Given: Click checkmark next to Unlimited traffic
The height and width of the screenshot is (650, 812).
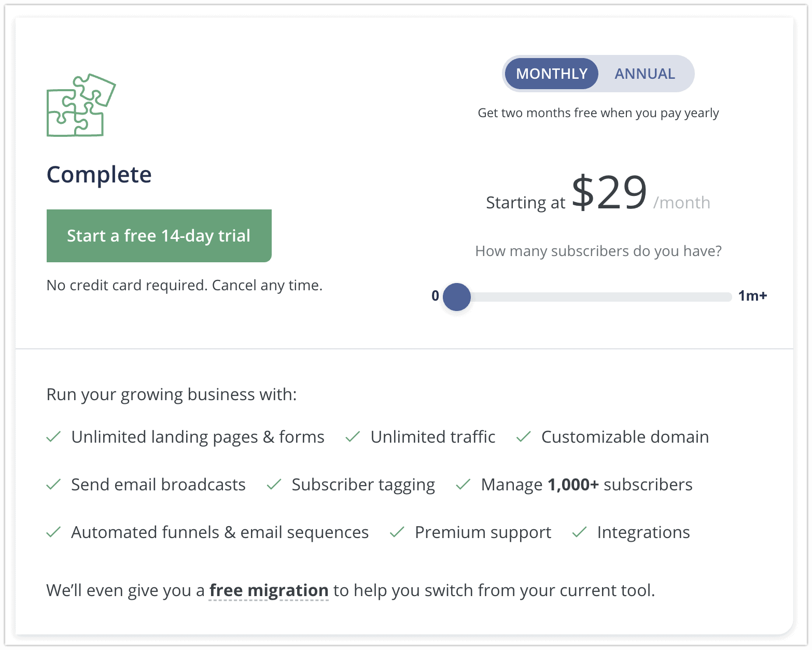Looking at the screenshot, I should pos(353,437).
